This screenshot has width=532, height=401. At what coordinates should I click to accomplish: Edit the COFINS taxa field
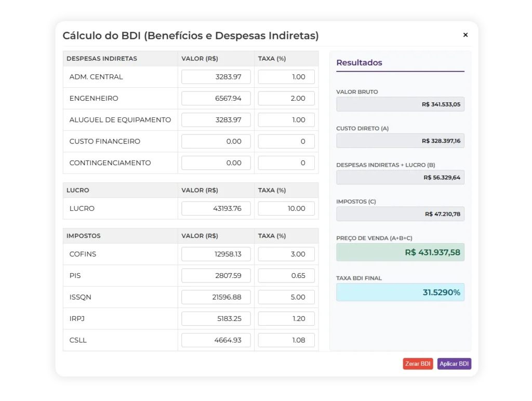[x=286, y=254]
